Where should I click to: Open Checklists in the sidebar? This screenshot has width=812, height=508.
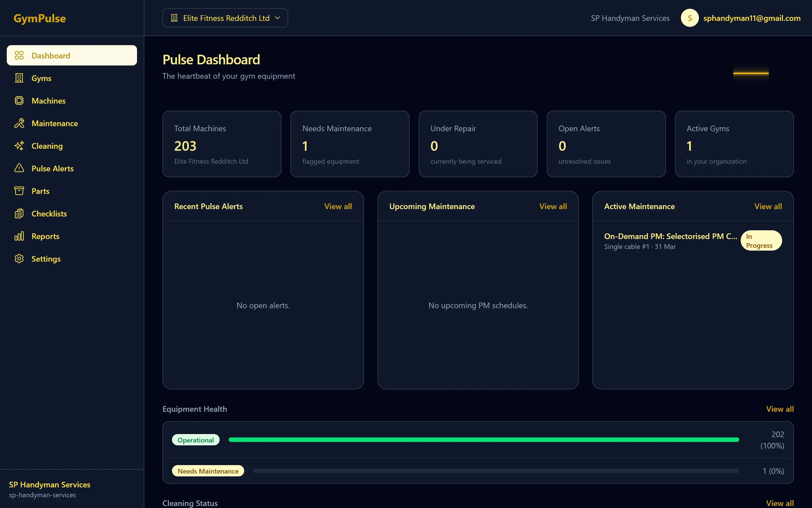72,213
